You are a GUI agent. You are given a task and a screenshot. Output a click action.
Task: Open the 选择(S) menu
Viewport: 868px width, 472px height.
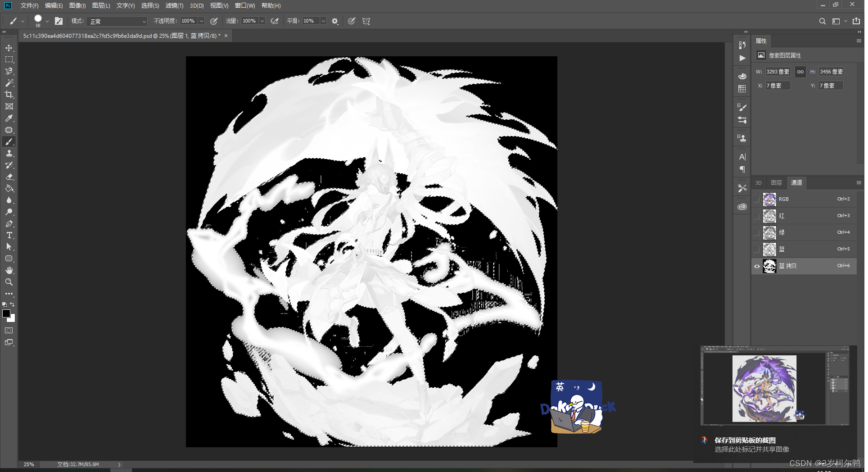(150, 5)
